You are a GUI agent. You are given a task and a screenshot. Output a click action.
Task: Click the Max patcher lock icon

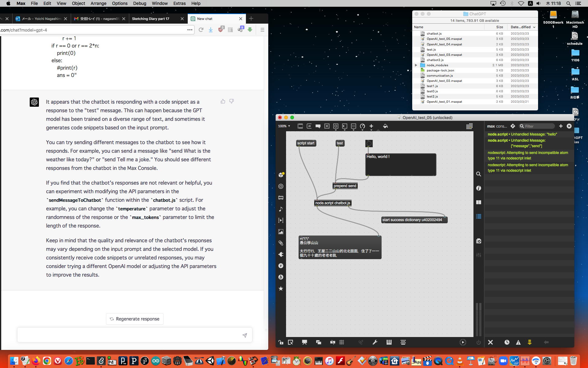281,342
